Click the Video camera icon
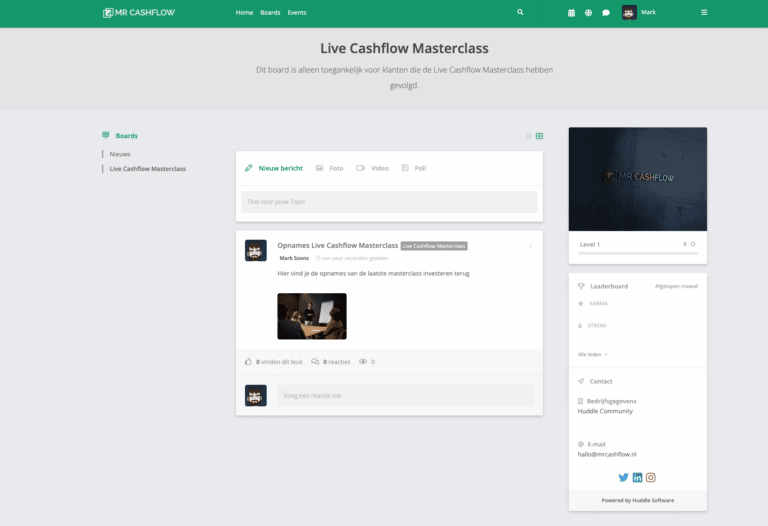 (x=360, y=168)
